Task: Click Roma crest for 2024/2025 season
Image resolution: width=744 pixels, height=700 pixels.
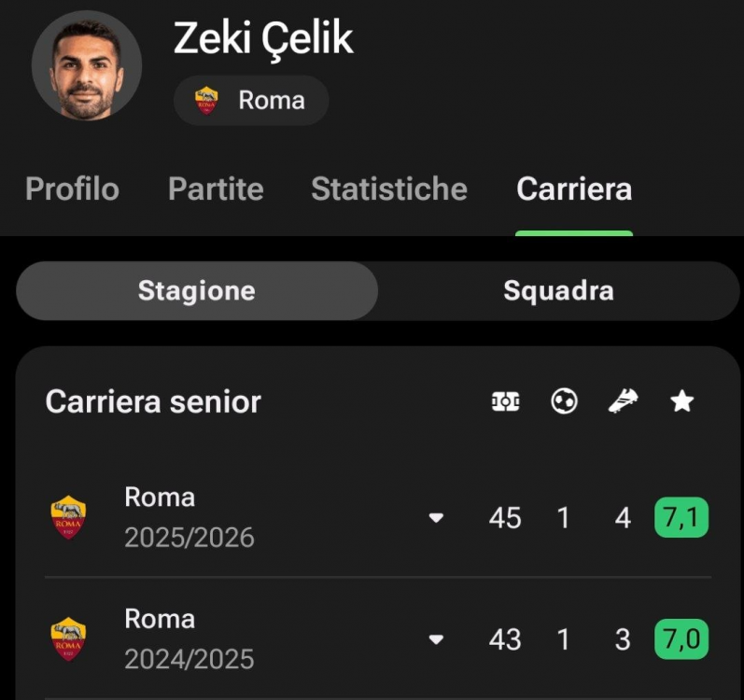Action: tap(68, 638)
